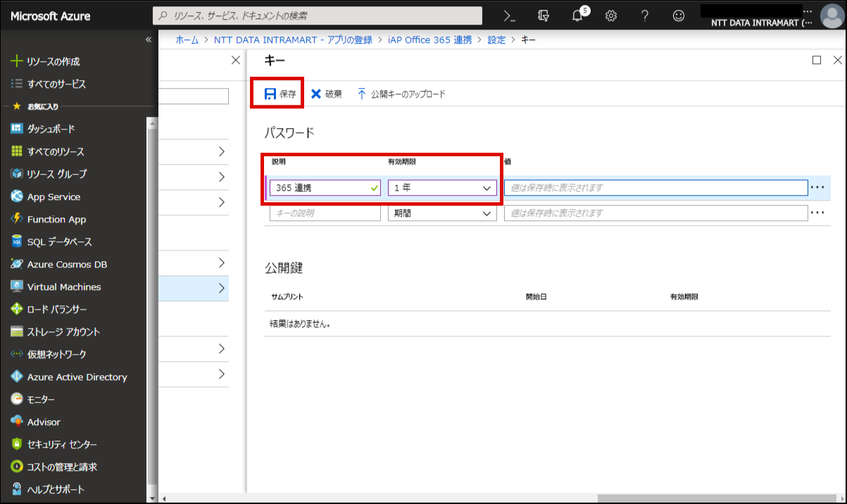847x504 pixels.
Task: Open the 期間 duration dropdown
Action: 442,213
